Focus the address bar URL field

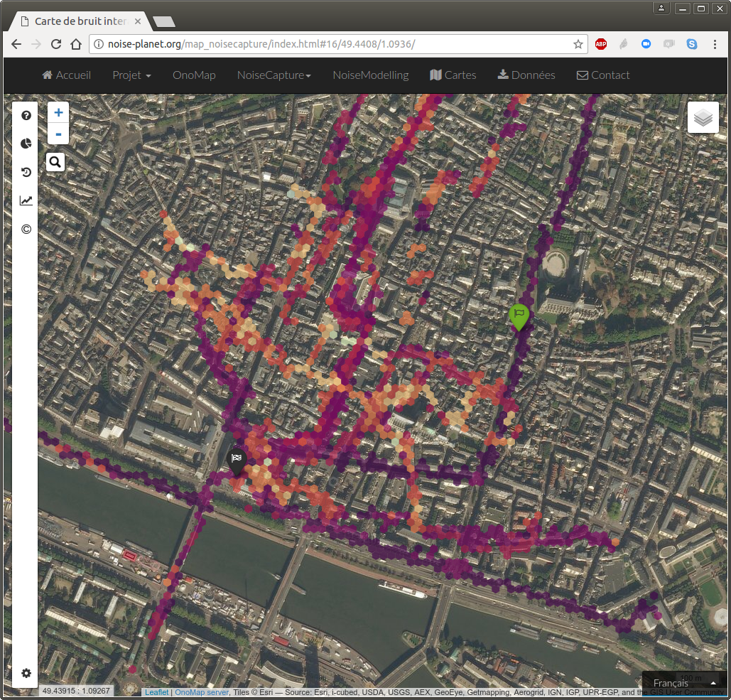[x=338, y=44]
